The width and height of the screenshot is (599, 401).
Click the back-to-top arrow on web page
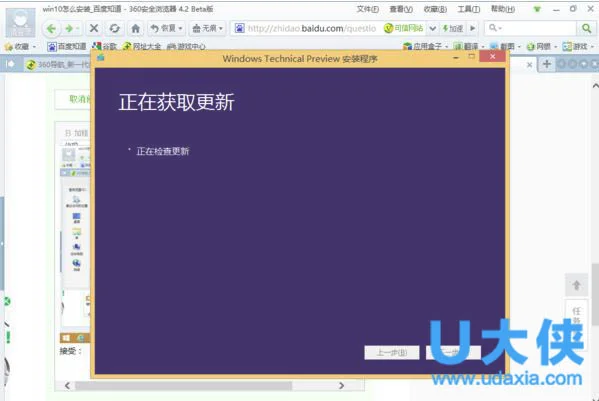[x=576, y=285]
